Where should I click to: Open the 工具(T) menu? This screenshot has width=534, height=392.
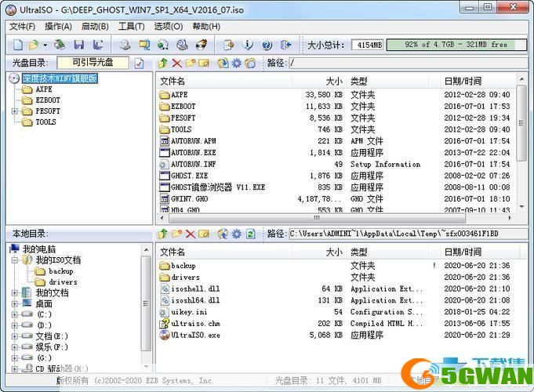[132, 26]
